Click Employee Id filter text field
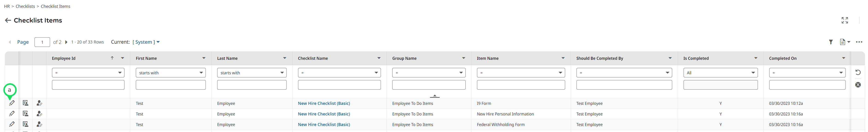 88,85
